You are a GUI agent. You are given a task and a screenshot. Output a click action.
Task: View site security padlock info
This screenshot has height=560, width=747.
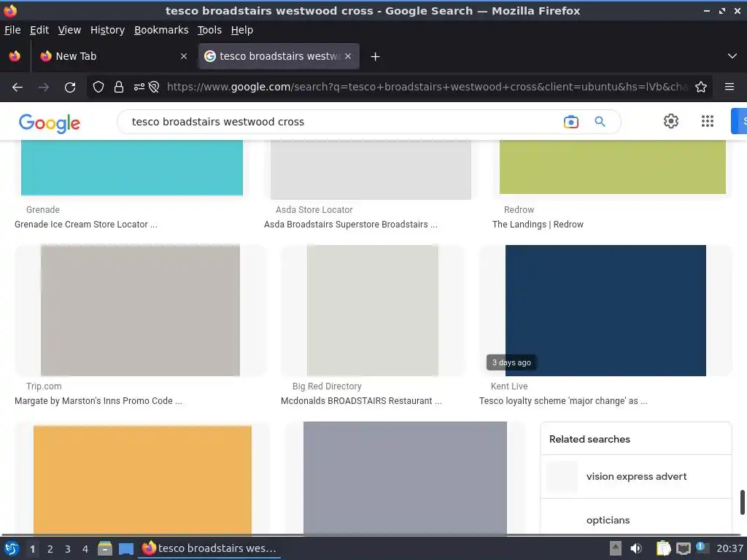(x=119, y=87)
